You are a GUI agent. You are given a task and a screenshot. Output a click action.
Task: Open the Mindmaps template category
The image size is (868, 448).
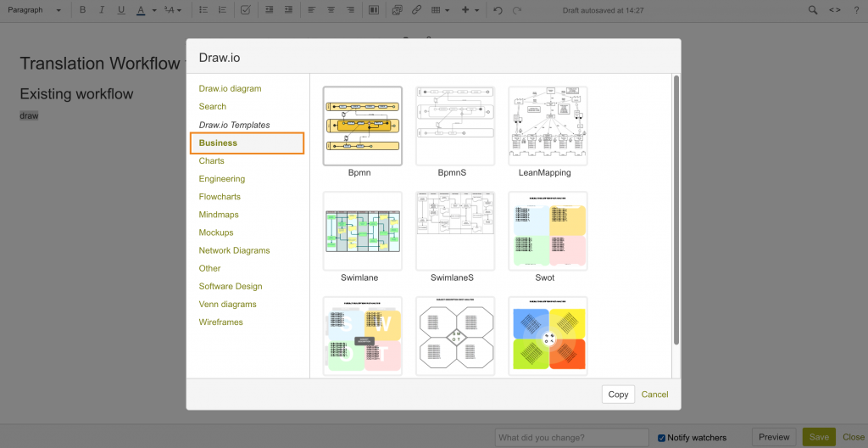coord(220,214)
